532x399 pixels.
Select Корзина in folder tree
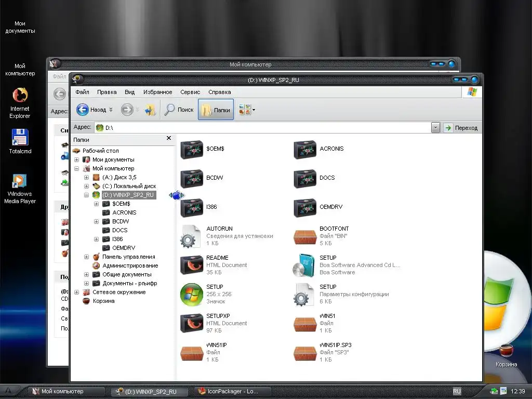click(x=103, y=301)
